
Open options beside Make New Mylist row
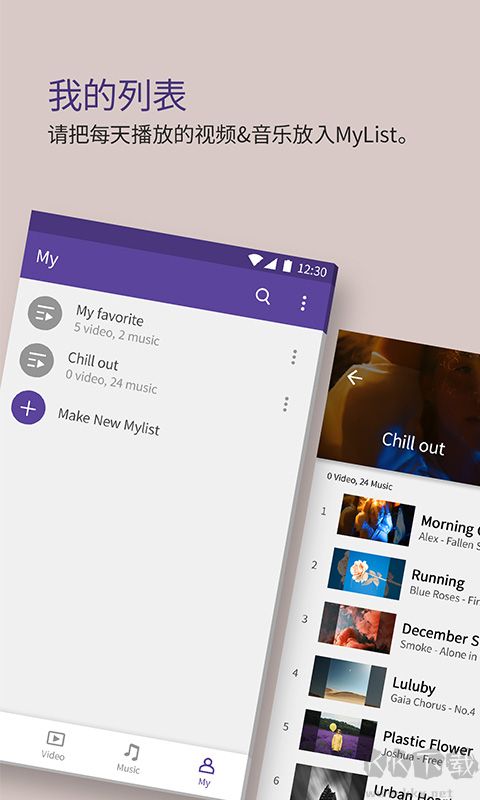[286, 404]
